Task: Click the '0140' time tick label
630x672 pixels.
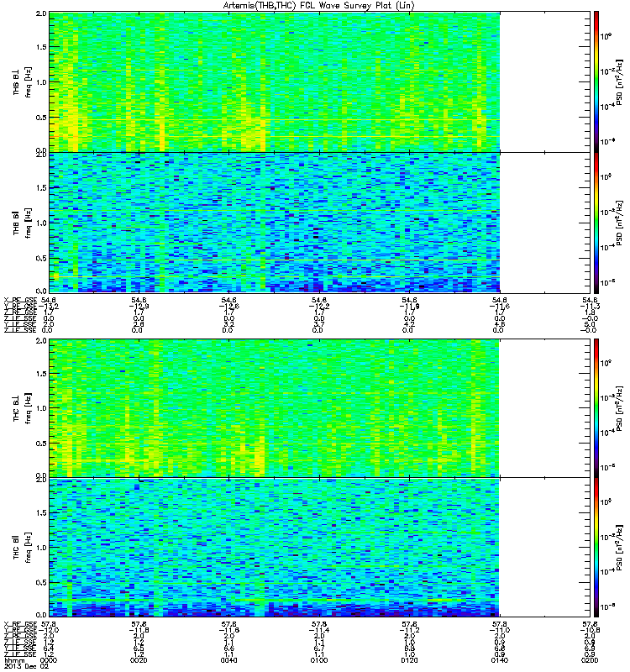Action: 499,660
